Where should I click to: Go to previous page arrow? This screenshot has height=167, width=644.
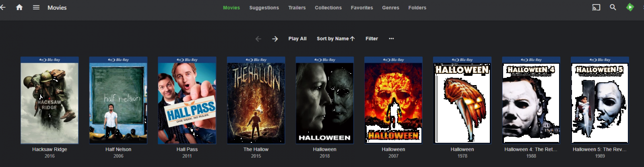258,39
